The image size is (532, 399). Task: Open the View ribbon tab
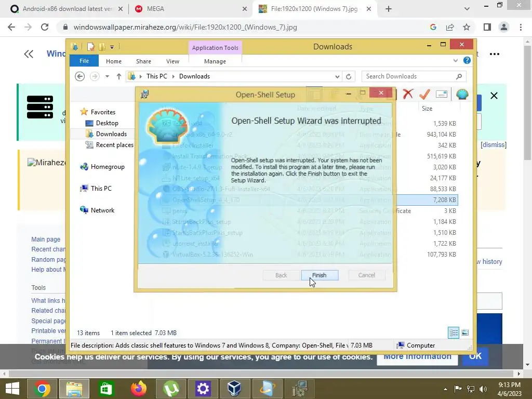point(172,61)
